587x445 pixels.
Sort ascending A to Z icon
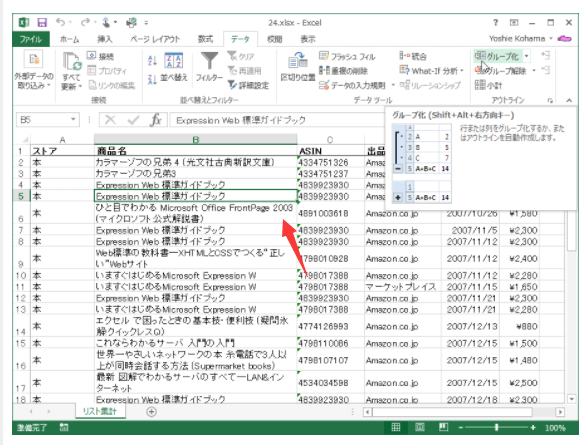(x=152, y=60)
